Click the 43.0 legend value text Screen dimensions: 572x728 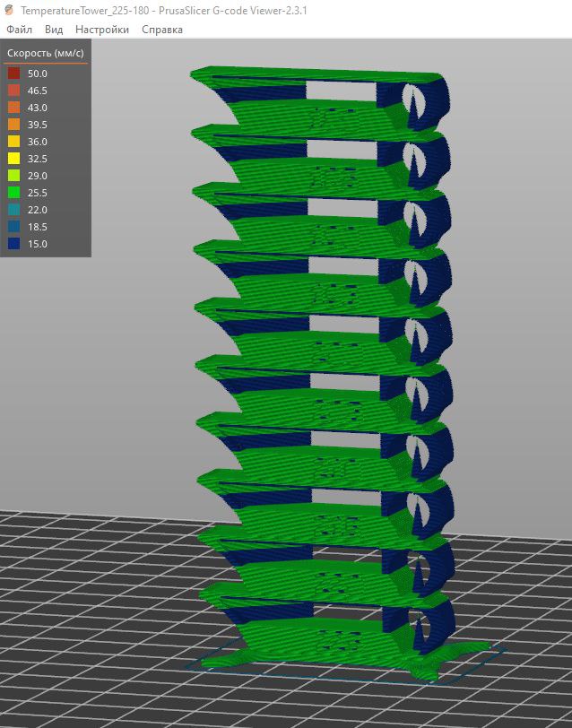point(37,108)
